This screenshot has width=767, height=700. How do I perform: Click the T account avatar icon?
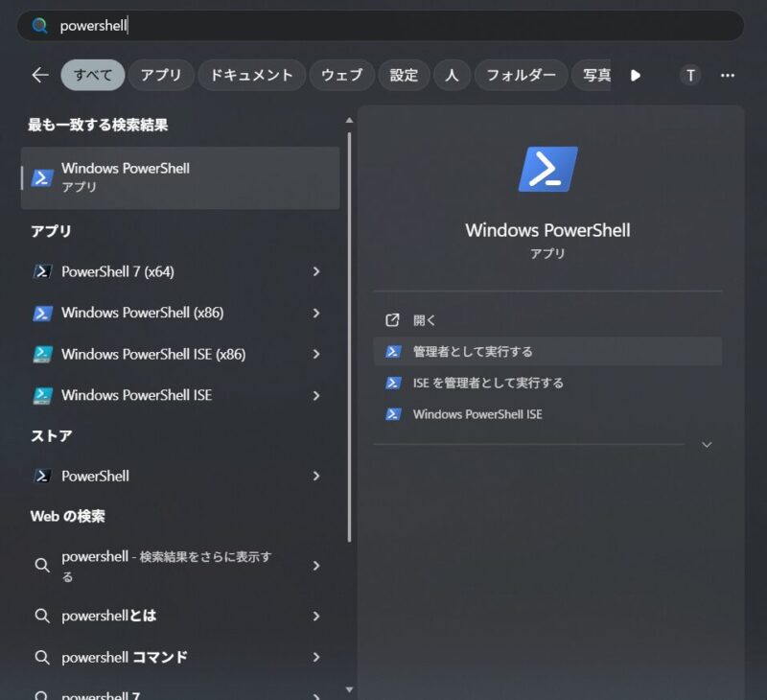pyautogui.click(x=689, y=75)
